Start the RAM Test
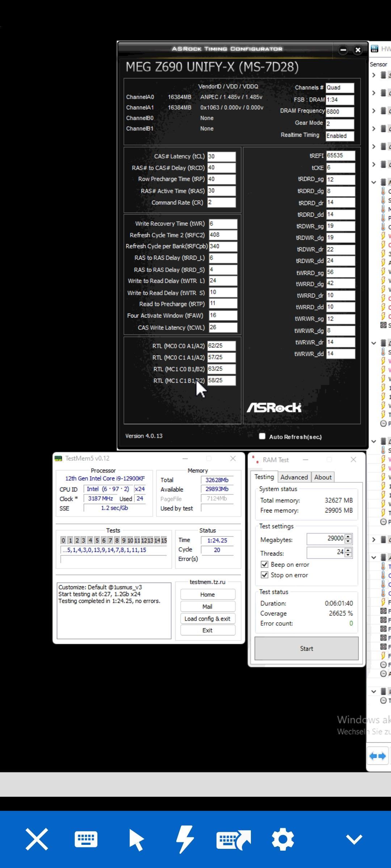391x868 pixels. coord(307,648)
